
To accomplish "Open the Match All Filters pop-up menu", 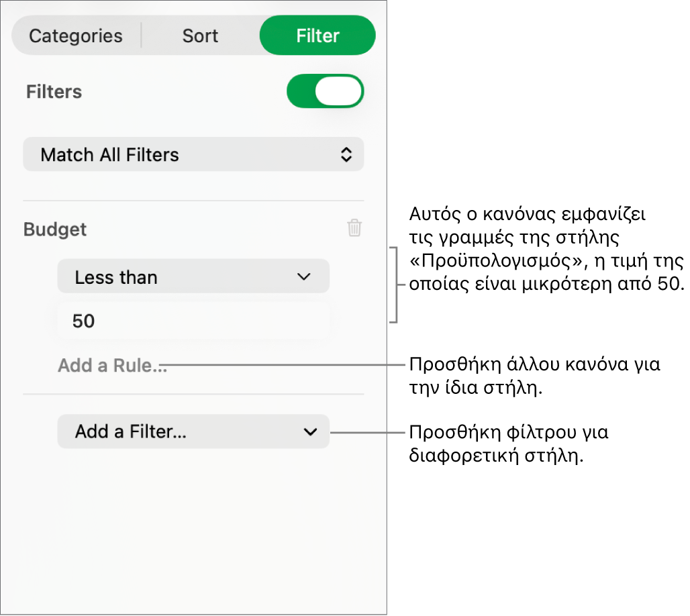I will (193, 155).
